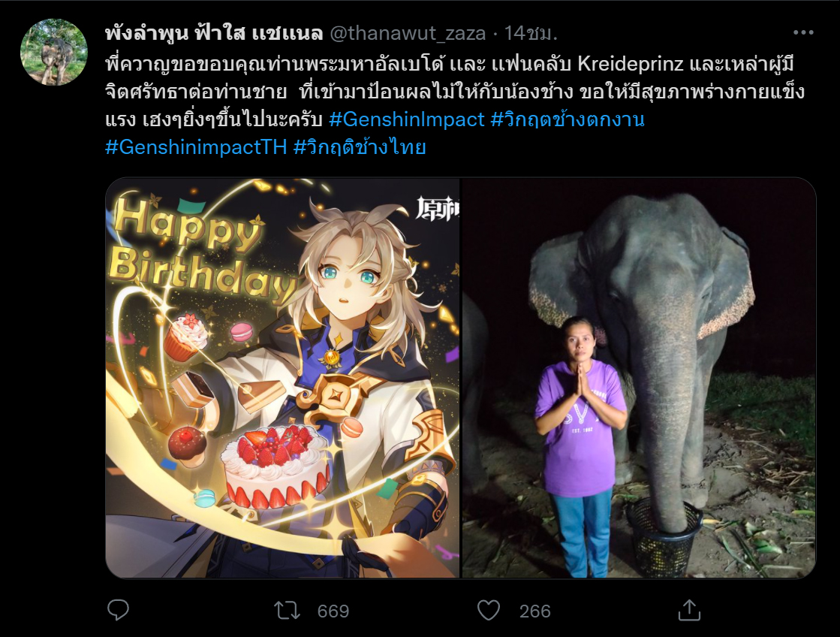Image resolution: width=840 pixels, height=637 pixels.
Task: Click the Kreideprinz word in tweet
Action: tap(631, 64)
